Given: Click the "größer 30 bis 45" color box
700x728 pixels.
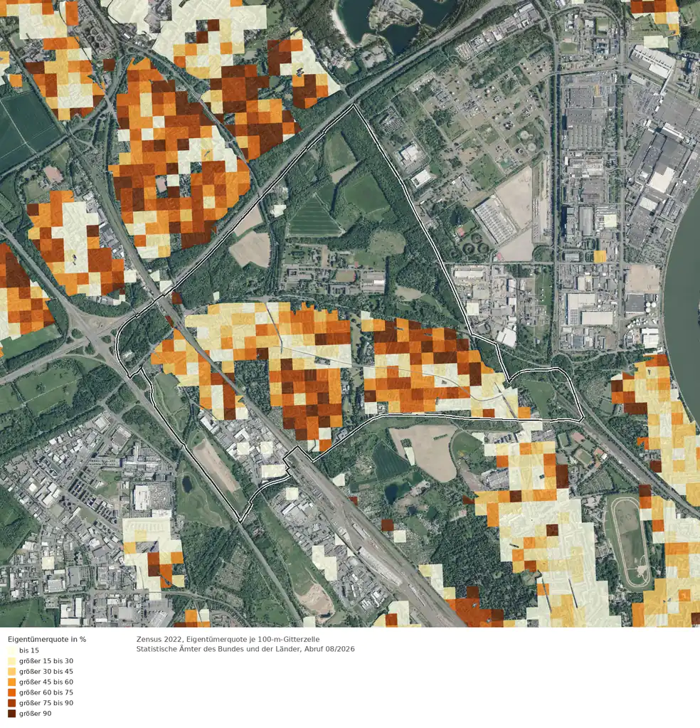Looking at the screenshot, I should coord(11,671).
